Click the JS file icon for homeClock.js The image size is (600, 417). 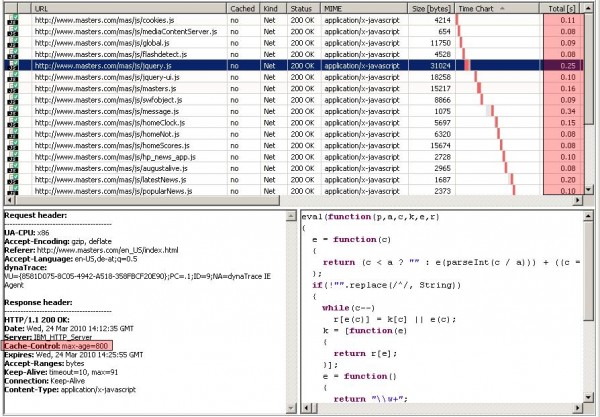tap(13, 122)
